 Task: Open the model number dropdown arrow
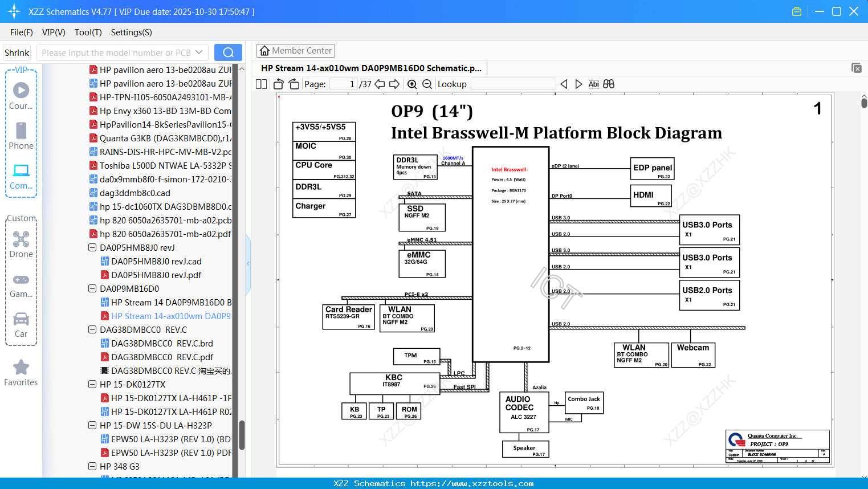point(199,52)
